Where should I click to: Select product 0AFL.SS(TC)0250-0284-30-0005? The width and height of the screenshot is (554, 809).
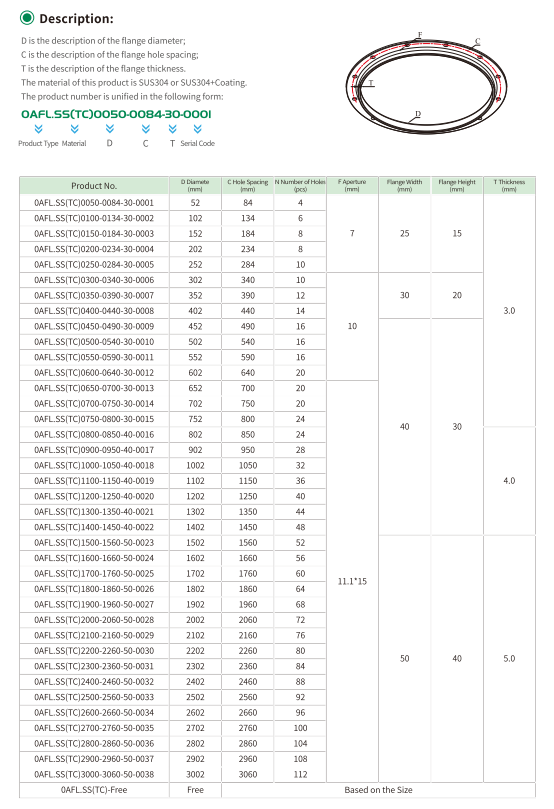94,265
